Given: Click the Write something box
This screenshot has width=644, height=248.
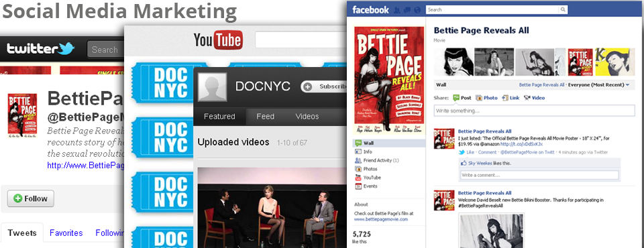Looking at the screenshot, I should tap(535, 111).
